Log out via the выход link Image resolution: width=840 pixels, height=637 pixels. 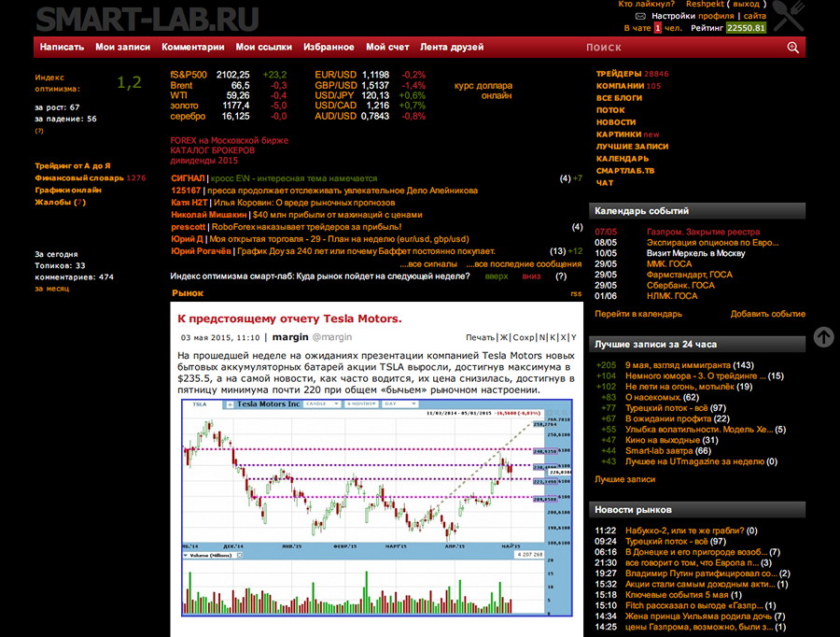[x=747, y=5]
